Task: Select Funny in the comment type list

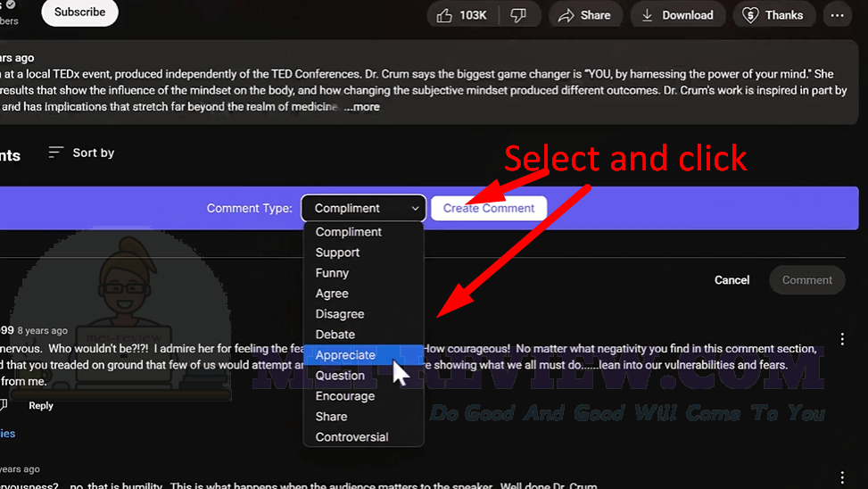Action: point(364,273)
